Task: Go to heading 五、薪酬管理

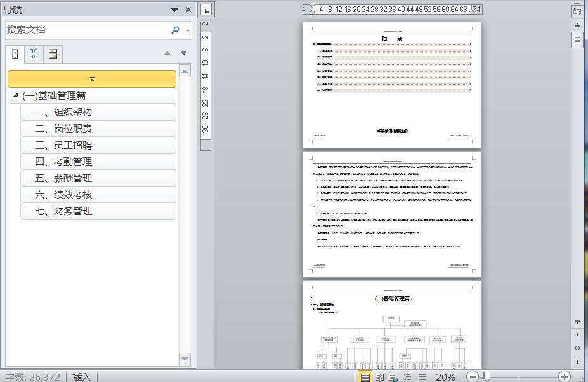Action: click(98, 178)
